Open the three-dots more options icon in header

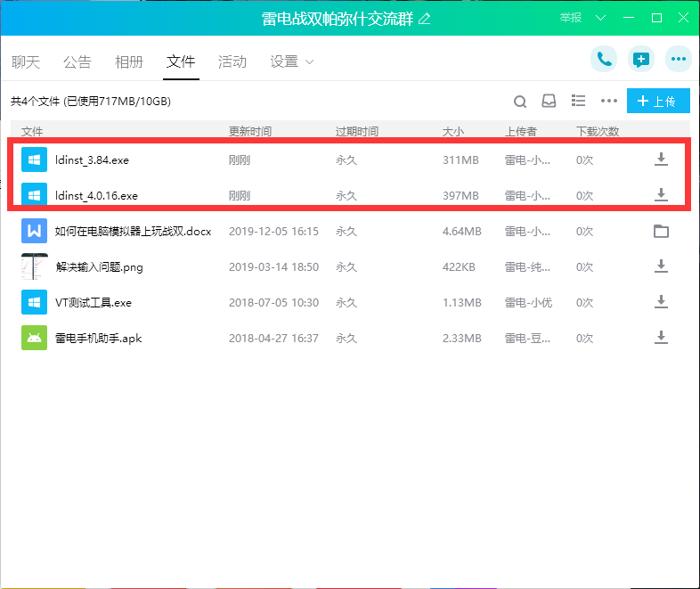pyautogui.click(x=679, y=60)
